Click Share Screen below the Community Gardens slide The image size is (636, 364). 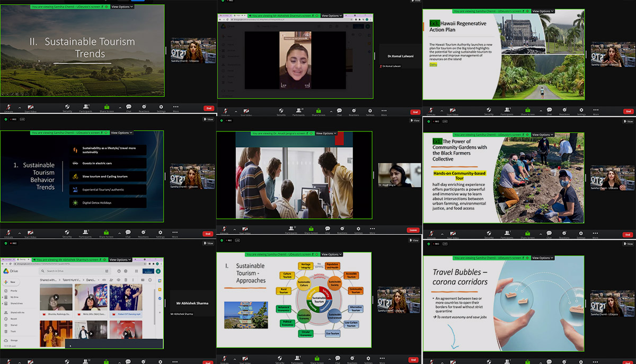(x=528, y=234)
